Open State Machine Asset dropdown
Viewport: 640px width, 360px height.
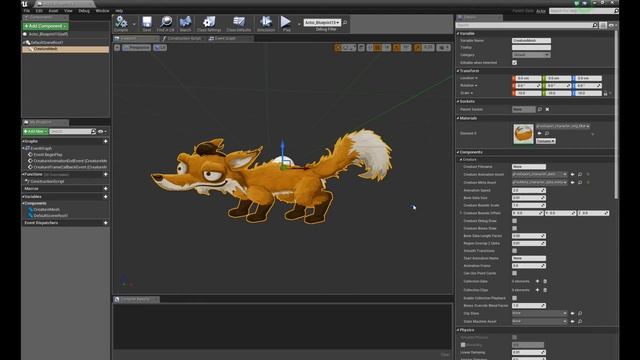[x=540, y=321]
